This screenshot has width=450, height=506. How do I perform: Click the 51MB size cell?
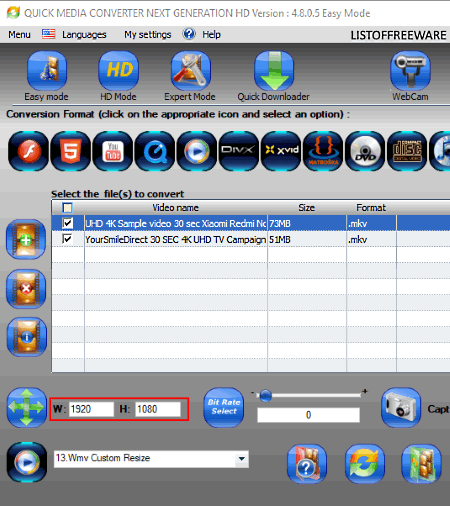point(307,239)
